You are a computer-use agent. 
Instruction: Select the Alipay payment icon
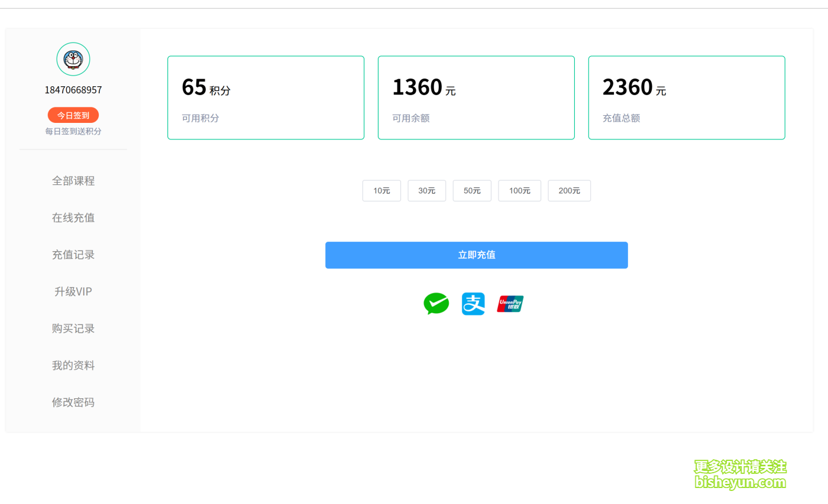[473, 304]
